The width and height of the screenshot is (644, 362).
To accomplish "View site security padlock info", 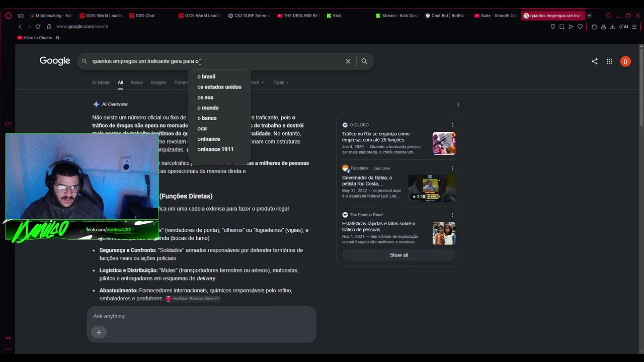I will [49, 27].
